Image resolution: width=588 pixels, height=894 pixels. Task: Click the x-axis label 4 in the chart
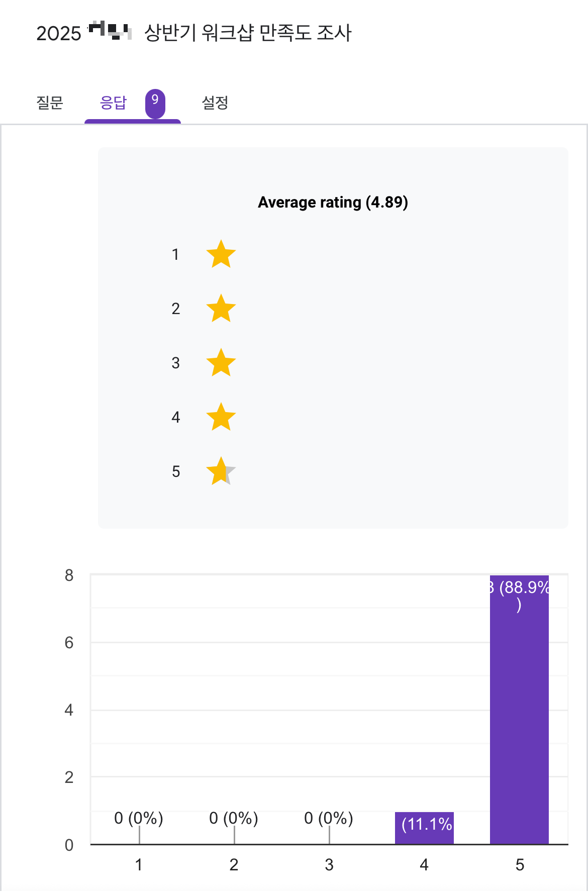pos(424,864)
